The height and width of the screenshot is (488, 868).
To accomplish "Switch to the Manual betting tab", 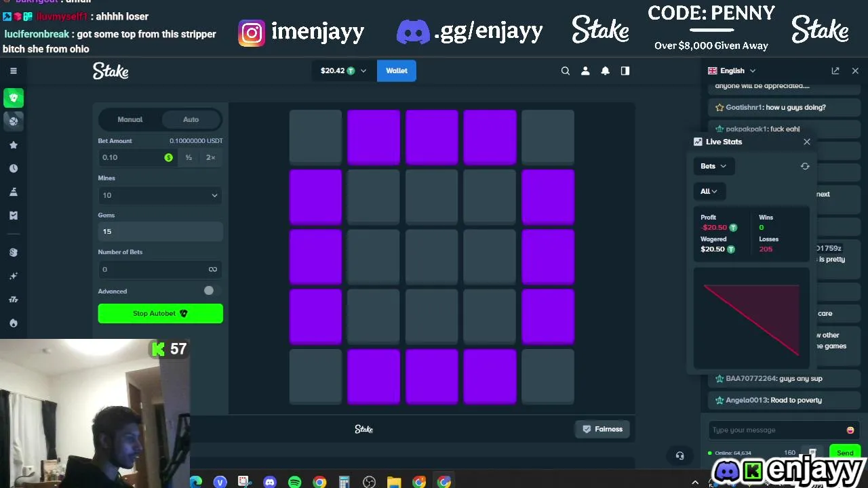I will [130, 119].
